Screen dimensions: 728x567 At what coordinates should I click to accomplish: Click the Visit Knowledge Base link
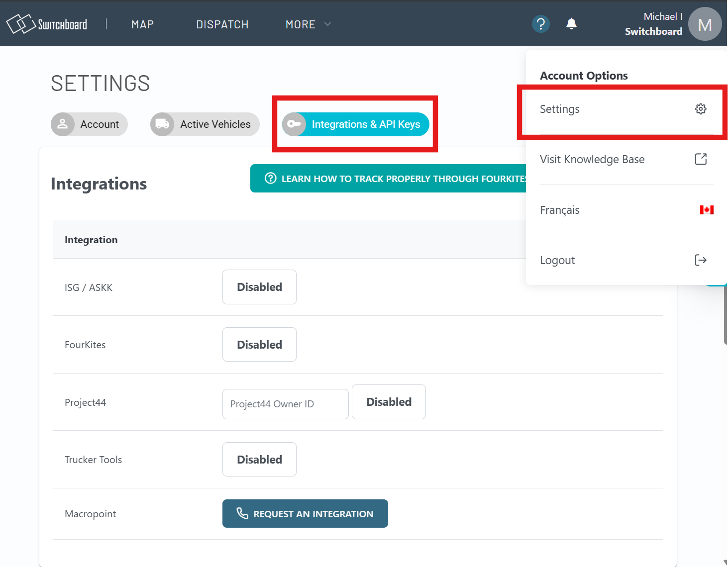592,159
